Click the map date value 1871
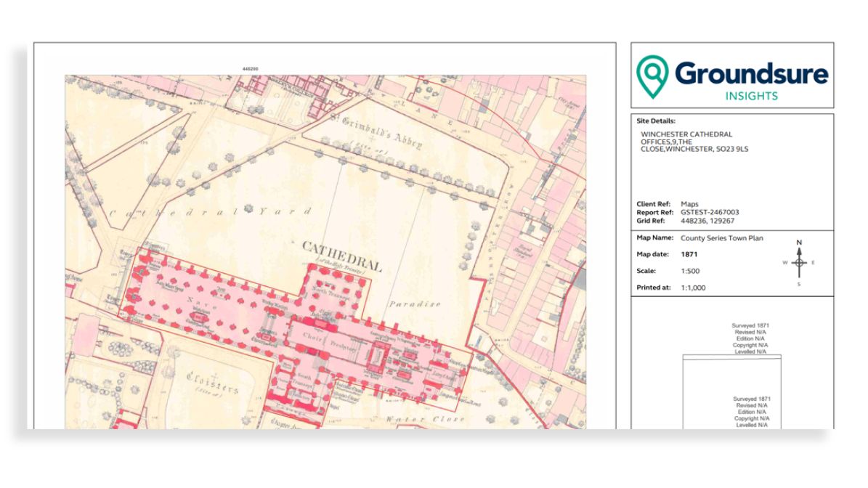 point(691,255)
